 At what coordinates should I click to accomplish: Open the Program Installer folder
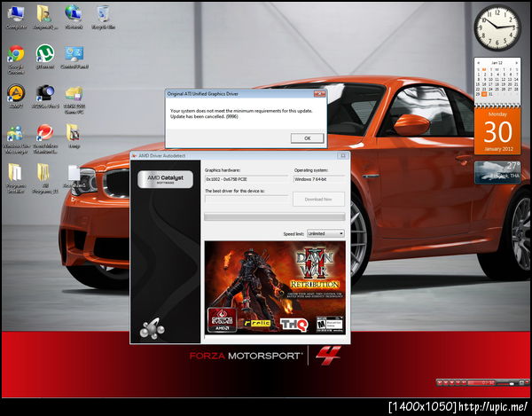16,178
